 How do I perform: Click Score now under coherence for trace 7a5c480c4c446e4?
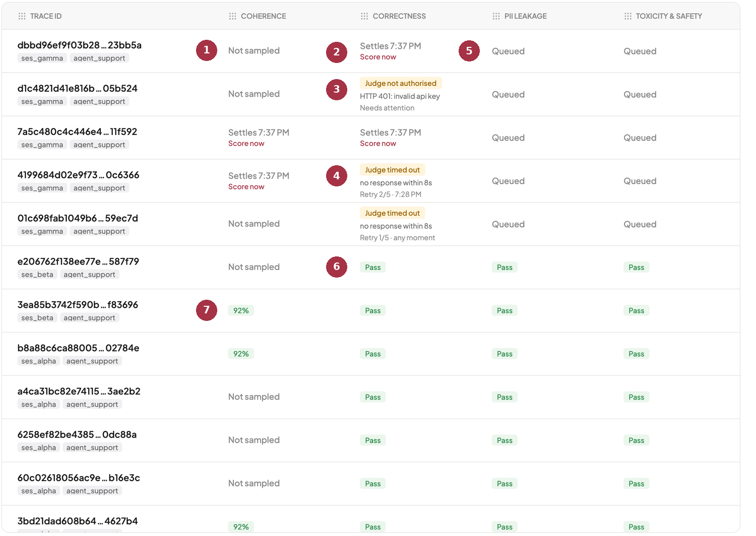tap(246, 144)
